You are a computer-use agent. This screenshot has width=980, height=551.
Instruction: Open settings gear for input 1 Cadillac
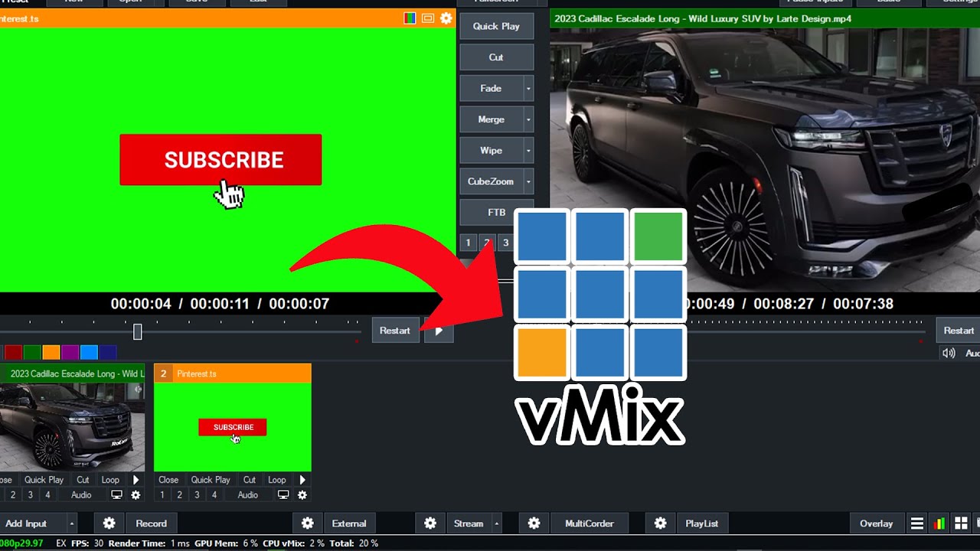136,495
